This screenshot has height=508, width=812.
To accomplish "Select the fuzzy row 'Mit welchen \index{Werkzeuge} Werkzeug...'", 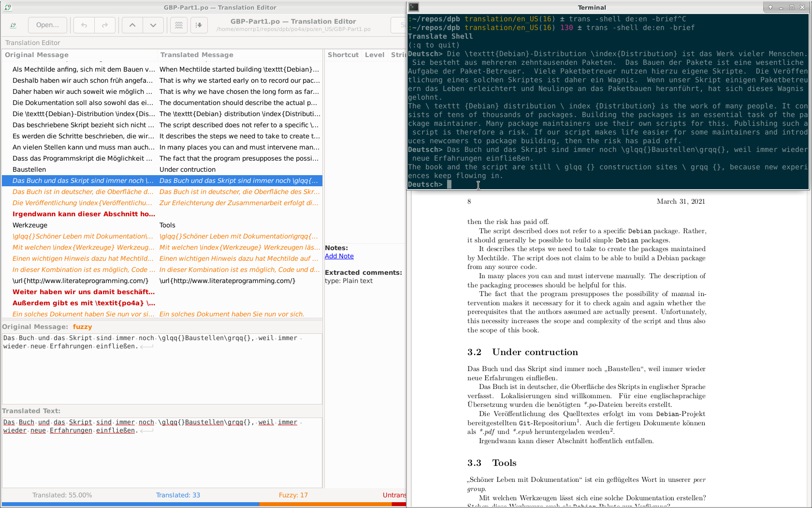I will (x=162, y=247).
